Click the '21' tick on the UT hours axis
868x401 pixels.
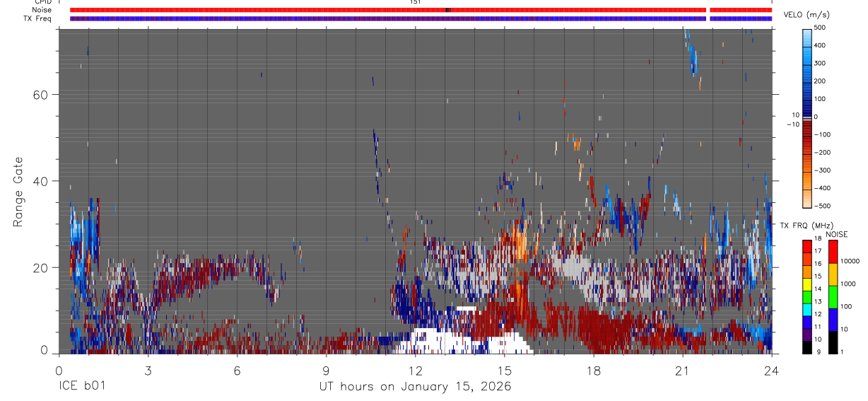[x=682, y=371]
